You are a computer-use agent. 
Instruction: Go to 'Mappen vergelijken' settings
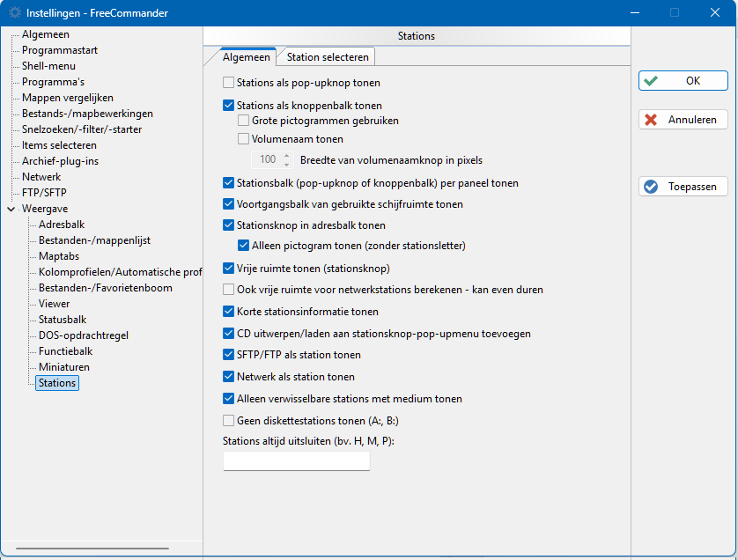[68, 98]
